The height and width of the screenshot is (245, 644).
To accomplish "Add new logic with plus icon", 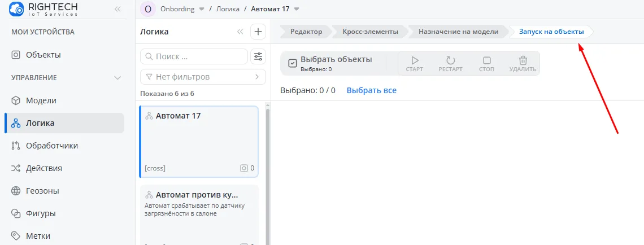I will coord(258,32).
